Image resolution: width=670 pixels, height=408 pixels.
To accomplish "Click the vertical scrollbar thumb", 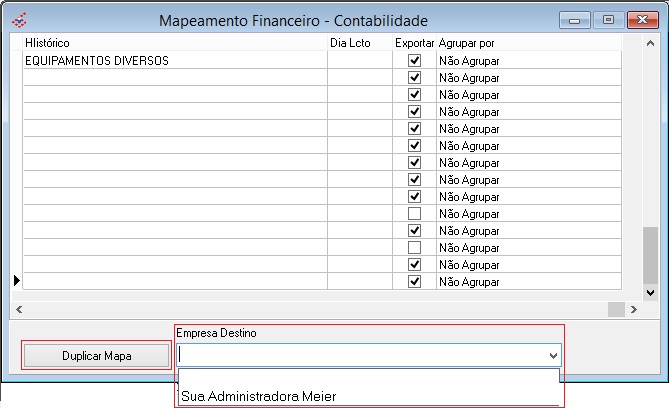I will pyautogui.click(x=650, y=255).
